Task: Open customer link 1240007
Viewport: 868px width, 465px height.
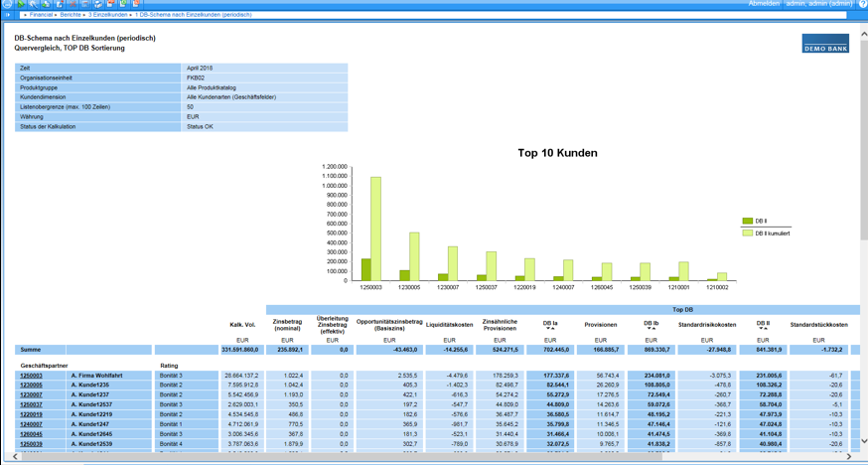Action: (32, 424)
